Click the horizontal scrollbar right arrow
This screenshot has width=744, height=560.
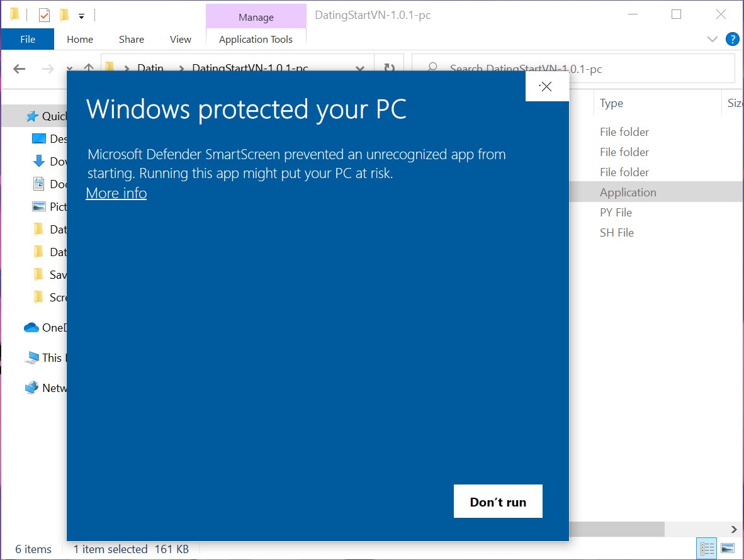(x=734, y=529)
